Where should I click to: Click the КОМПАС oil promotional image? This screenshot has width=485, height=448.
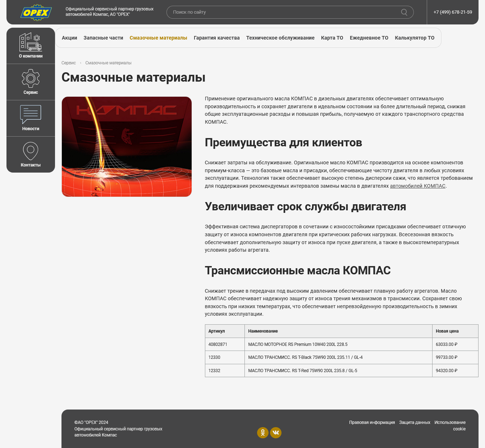[127, 146]
